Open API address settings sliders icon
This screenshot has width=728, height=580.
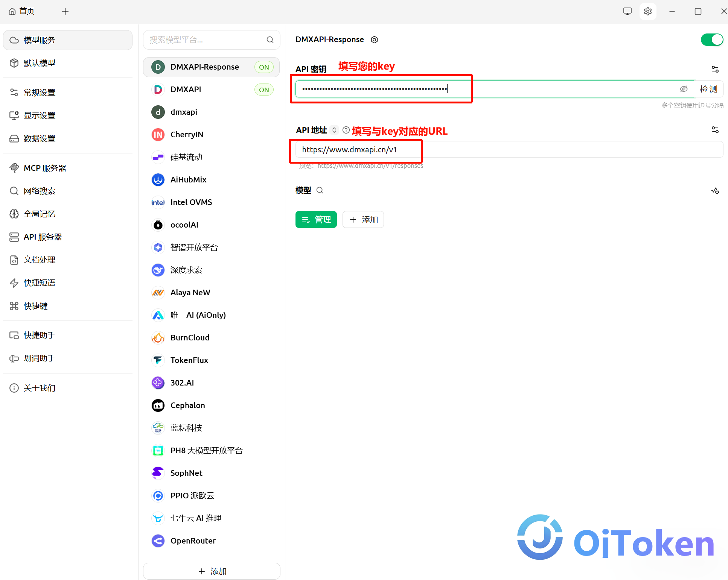click(x=715, y=130)
